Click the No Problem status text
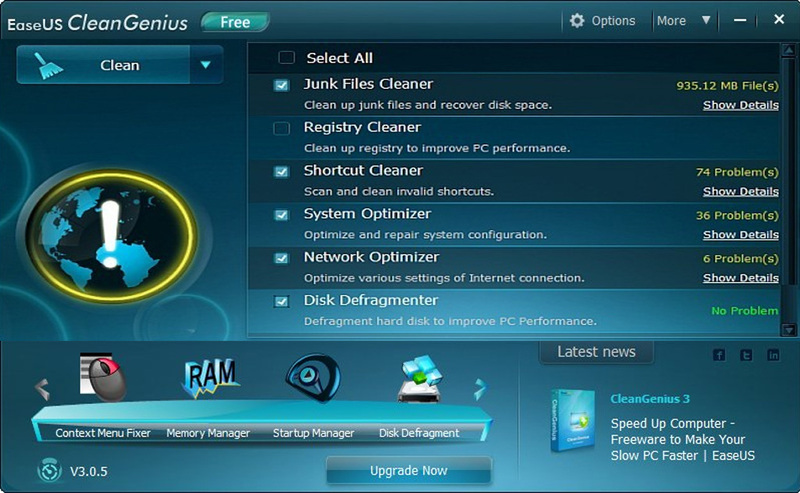800x493 pixels. pos(744,311)
